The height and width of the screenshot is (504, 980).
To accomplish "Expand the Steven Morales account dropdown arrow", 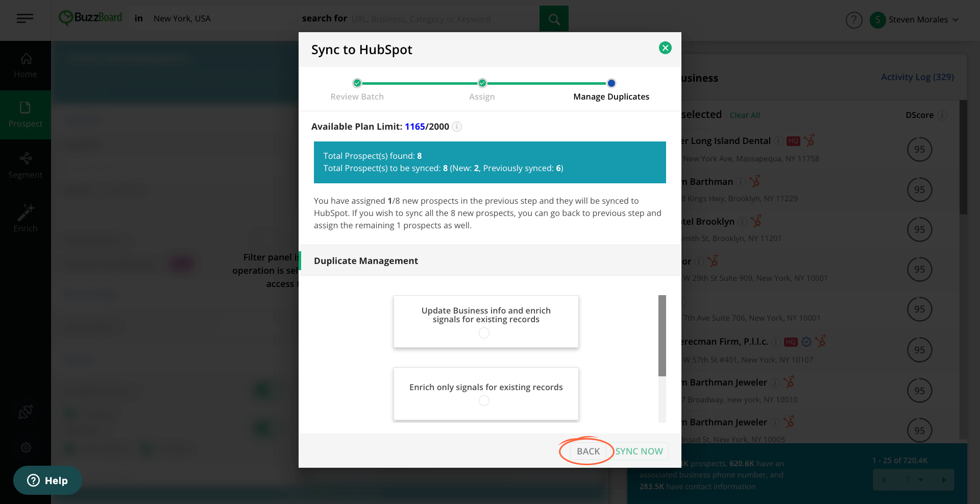I will [955, 20].
